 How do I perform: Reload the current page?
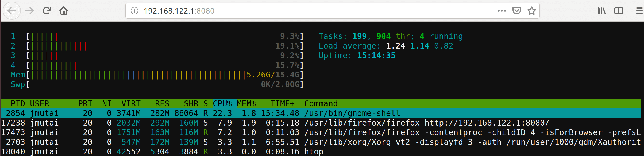click(x=47, y=11)
